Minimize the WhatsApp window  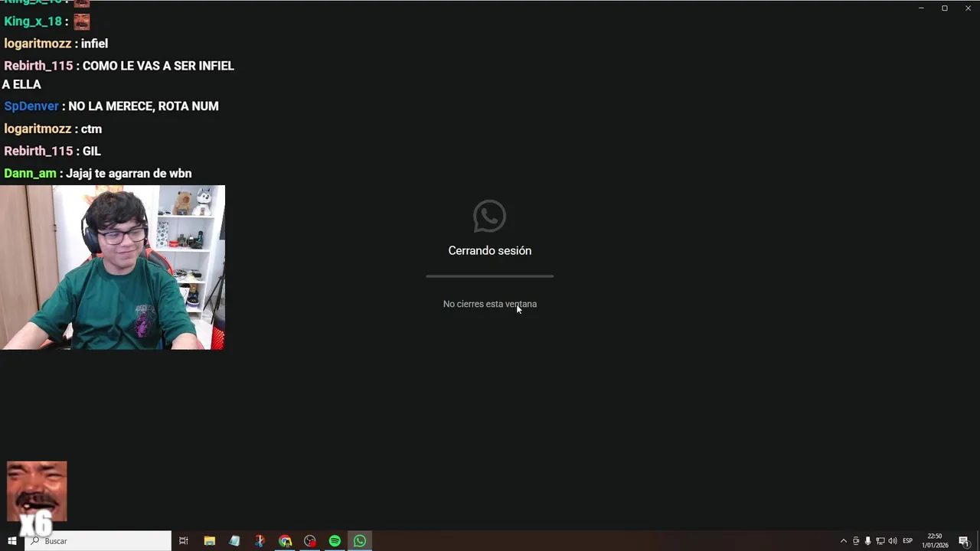(921, 8)
